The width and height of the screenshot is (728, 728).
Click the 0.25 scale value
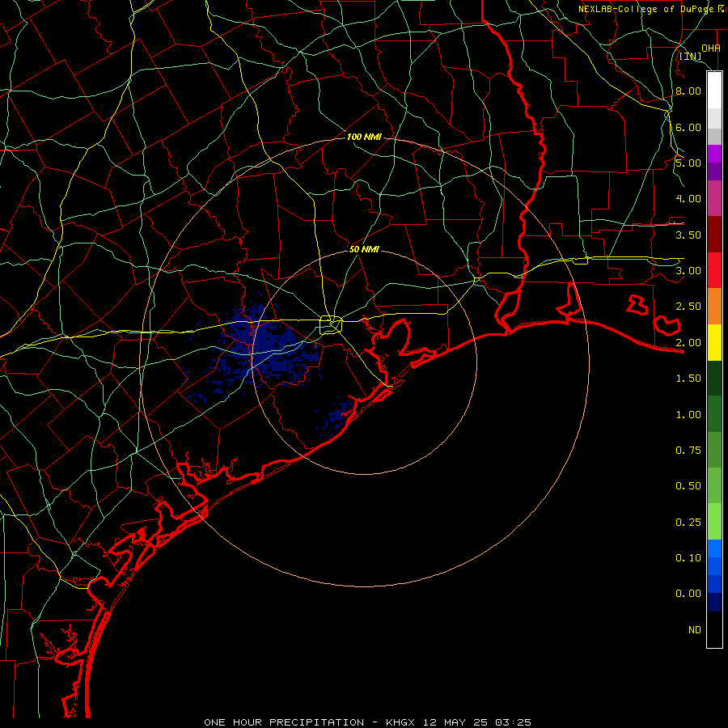point(688,523)
